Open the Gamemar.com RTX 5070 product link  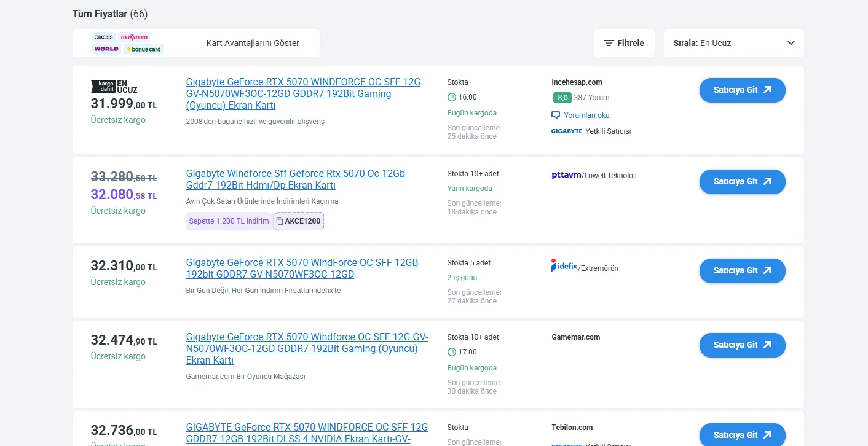point(307,348)
